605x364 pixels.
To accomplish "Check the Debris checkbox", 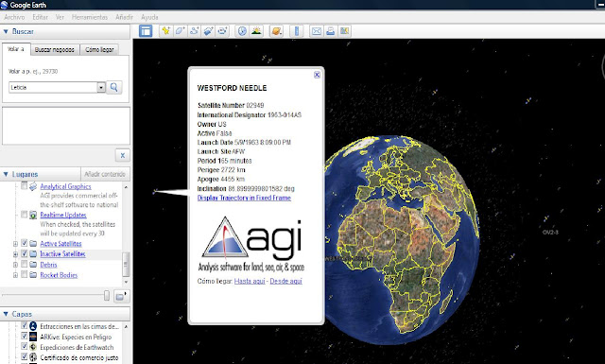I will (24, 264).
